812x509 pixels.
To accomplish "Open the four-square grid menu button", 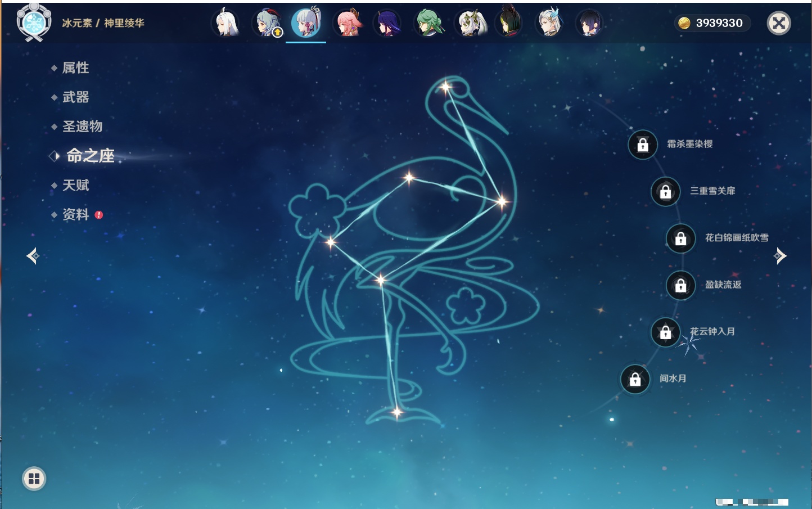I will tap(34, 479).
